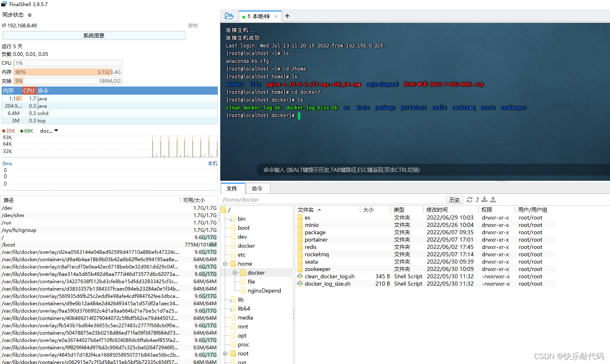Screen dimensions: 610x364
Task: Switch to the 文件 tab
Action: (232, 189)
